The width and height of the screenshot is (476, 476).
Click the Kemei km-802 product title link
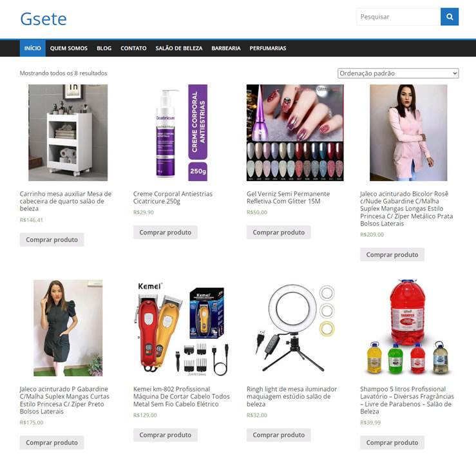[x=182, y=397]
